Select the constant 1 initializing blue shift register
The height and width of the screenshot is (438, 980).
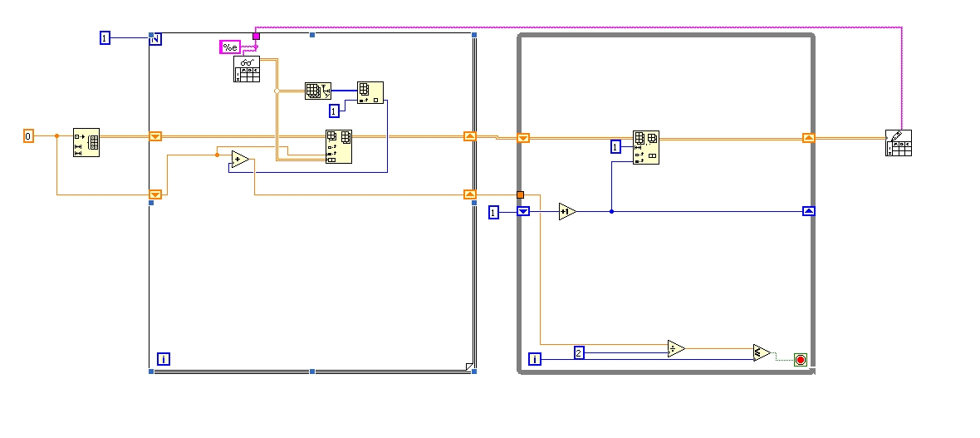pos(494,213)
